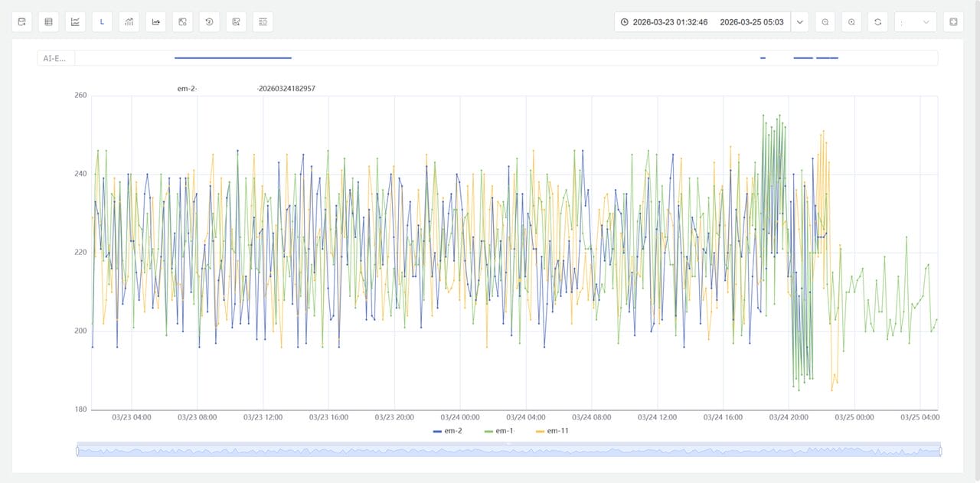
Task: Zoom out using the magnifier minus icon
Action: click(x=825, y=22)
